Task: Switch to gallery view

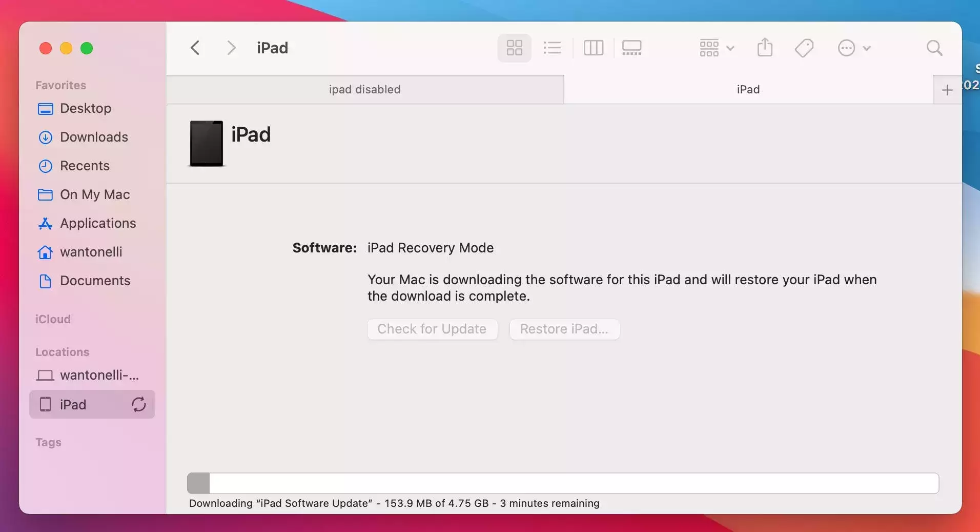Action: point(631,48)
